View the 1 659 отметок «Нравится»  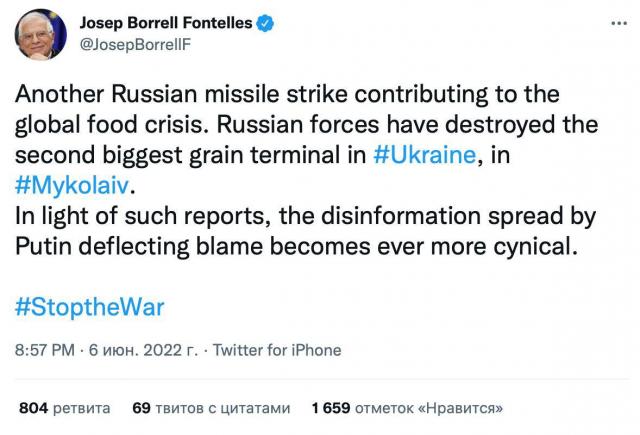tap(406, 408)
